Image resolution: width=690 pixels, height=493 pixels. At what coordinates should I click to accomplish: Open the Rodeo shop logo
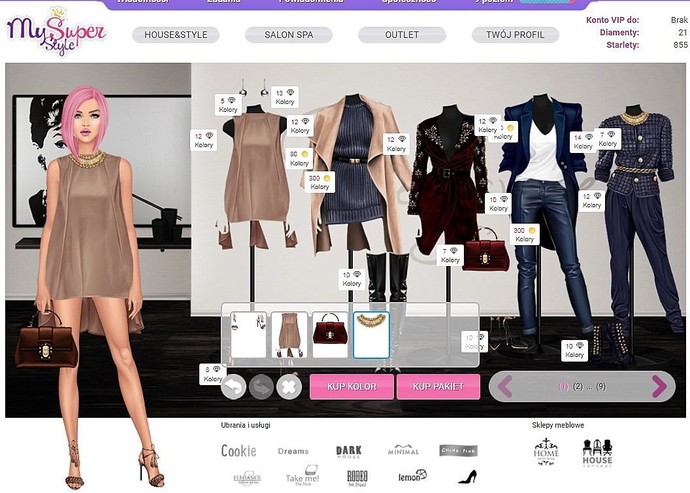[x=357, y=478]
